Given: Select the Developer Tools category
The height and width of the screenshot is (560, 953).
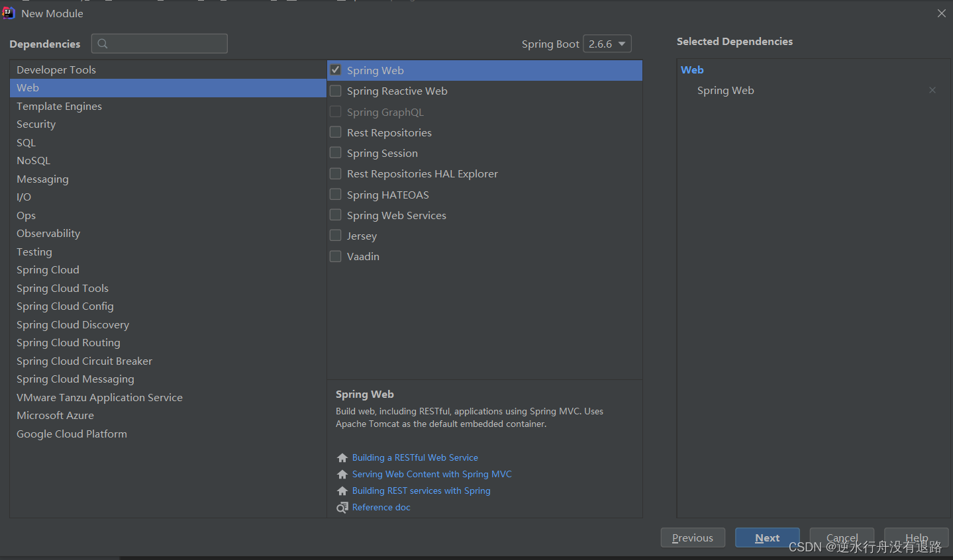Looking at the screenshot, I should (x=168, y=70).
